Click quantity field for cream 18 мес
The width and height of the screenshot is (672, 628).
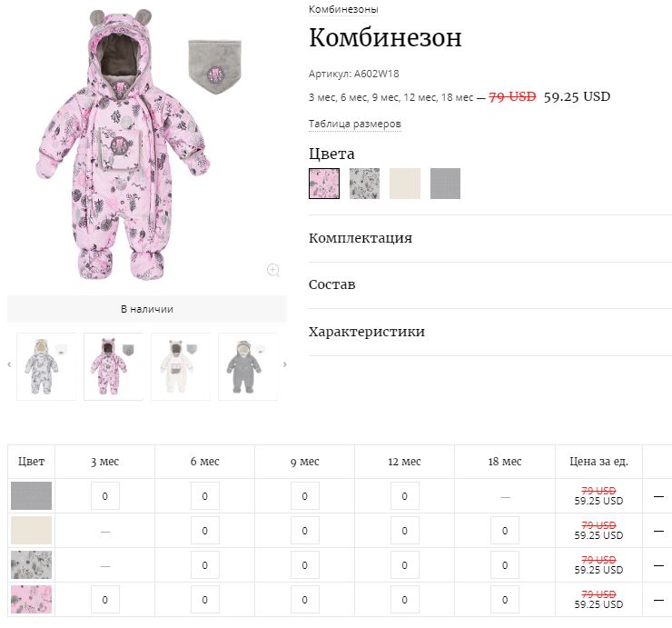pos(505,531)
